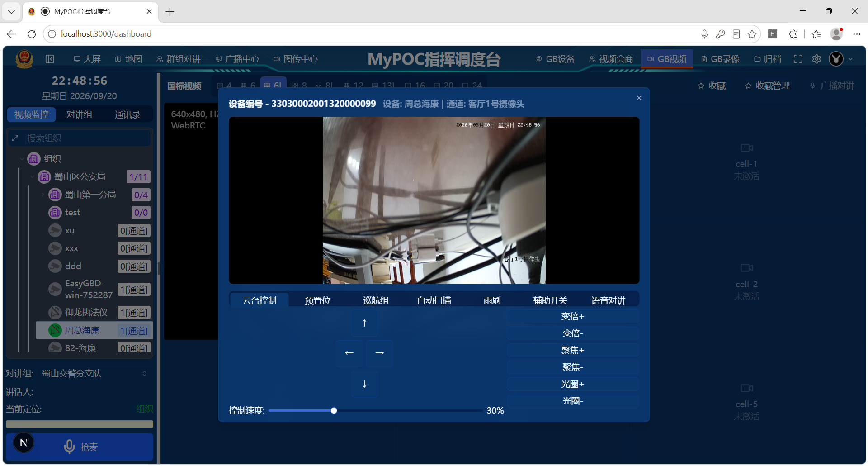Viewport: 868px width, 466px height.
Task: Click the 聚焦- focus button
Action: pos(573,367)
